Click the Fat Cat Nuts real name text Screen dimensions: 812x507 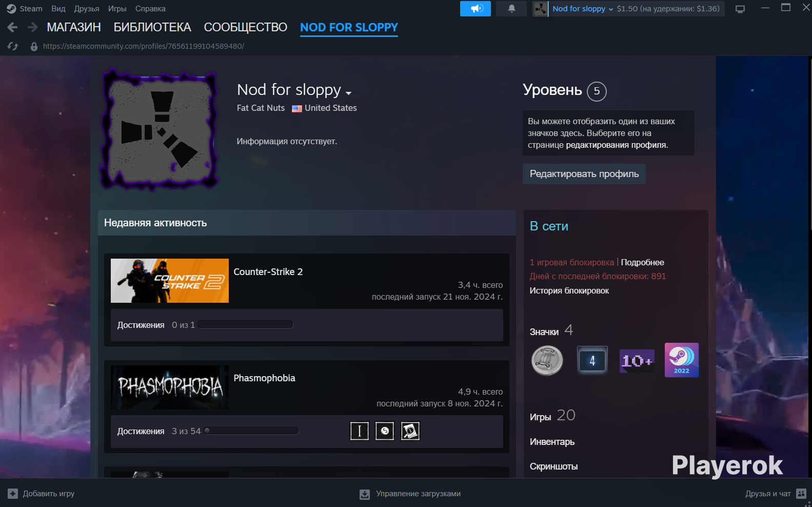261,108
